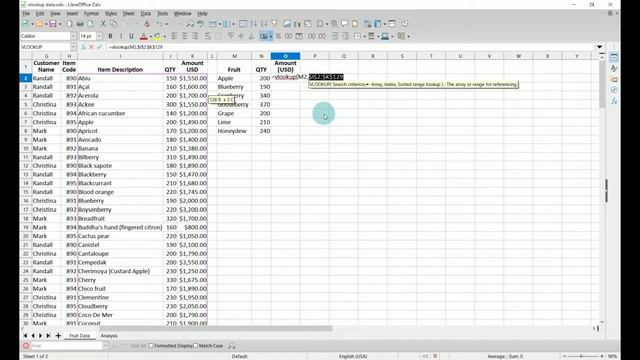Screen dimensions: 640x360
Task: Open the sidebar Functions panel icon
Action: click(x=614, y=101)
